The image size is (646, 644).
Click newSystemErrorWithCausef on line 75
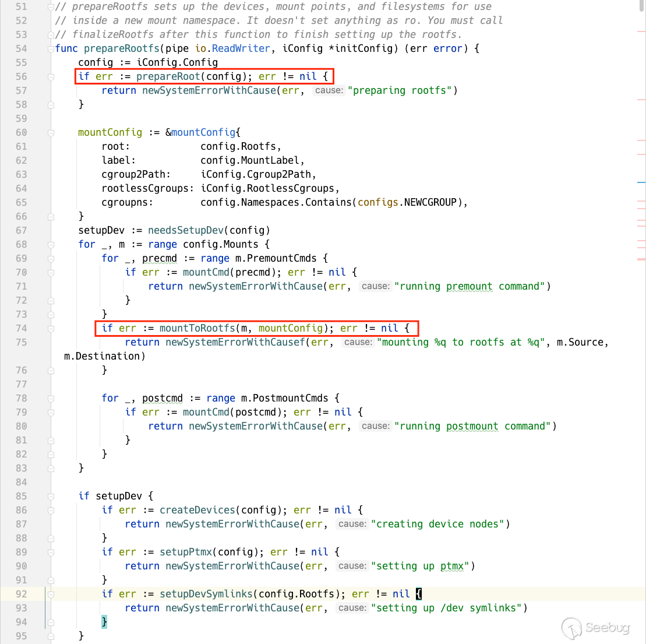click(x=235, y=343)
